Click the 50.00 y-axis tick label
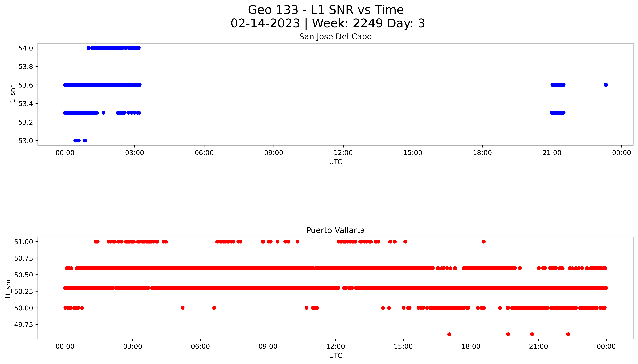The width and height of the screenshot is (638, 364). [x=24, y=308]
